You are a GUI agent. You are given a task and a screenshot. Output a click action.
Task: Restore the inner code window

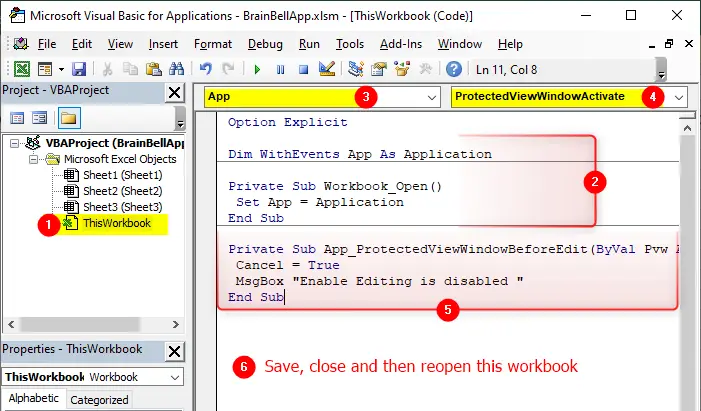[x=669, y=44]
